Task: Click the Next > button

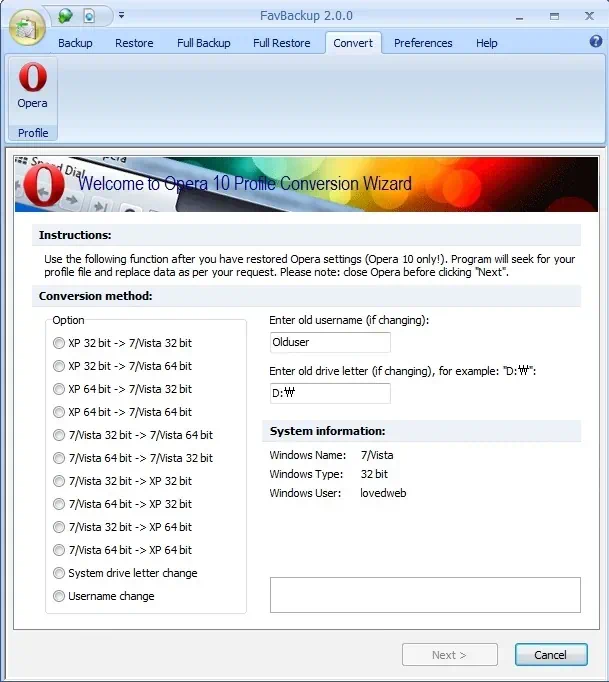Action: coord(449,655)
